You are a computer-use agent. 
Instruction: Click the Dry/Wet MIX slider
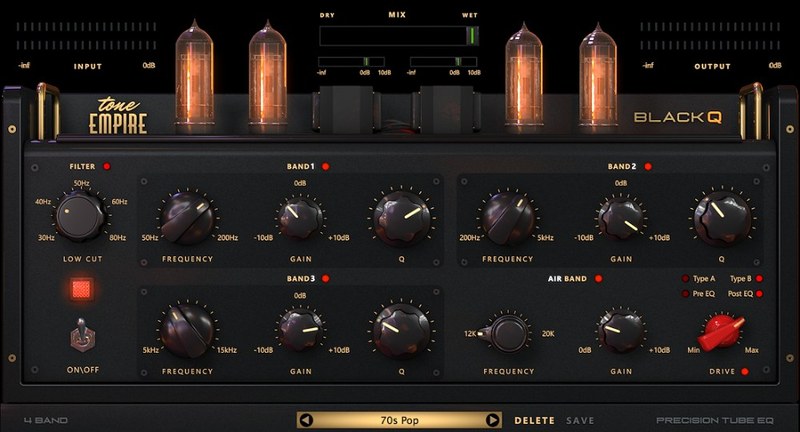398,36
